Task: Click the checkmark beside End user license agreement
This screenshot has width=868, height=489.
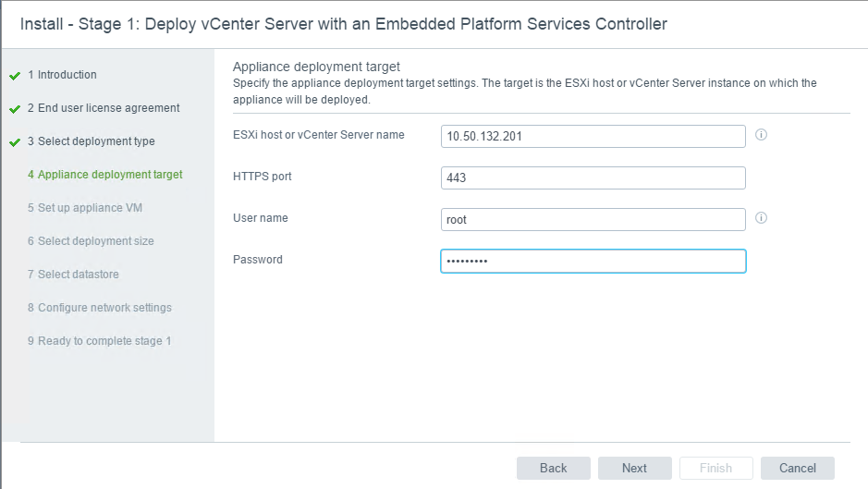Action: tap(15, 109)
